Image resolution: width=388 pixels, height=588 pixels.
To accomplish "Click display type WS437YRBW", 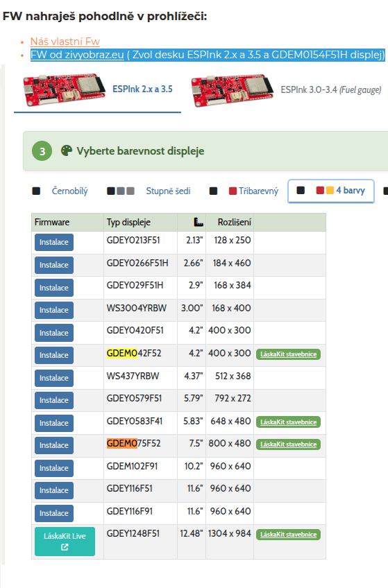I will point(133,376).
